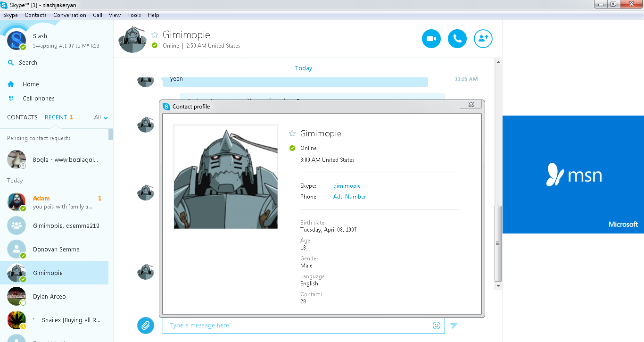Open the Call menu
Viewport: 644px width, 342px height.
[x=98, y=15]
